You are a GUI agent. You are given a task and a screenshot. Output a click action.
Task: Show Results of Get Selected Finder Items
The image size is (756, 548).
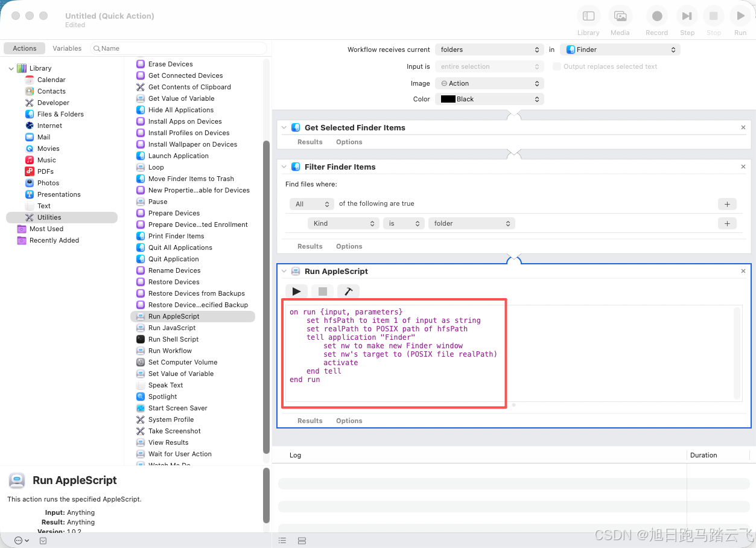pos(310,142)
